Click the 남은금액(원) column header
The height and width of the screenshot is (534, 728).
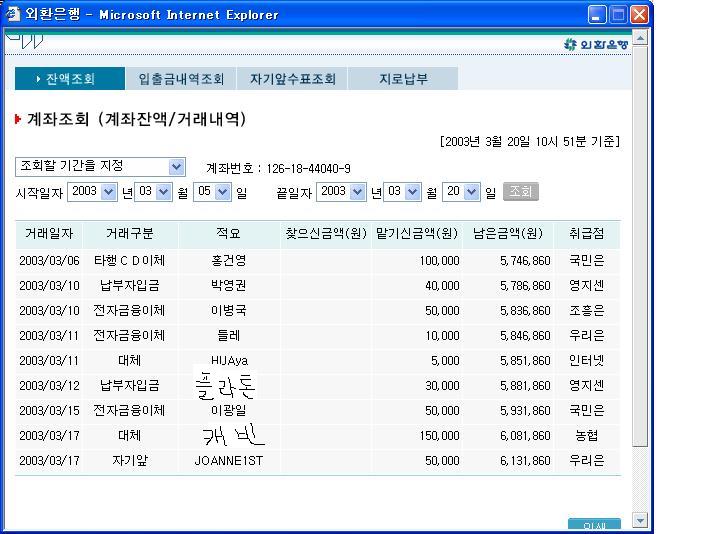[x=511, y=234]
